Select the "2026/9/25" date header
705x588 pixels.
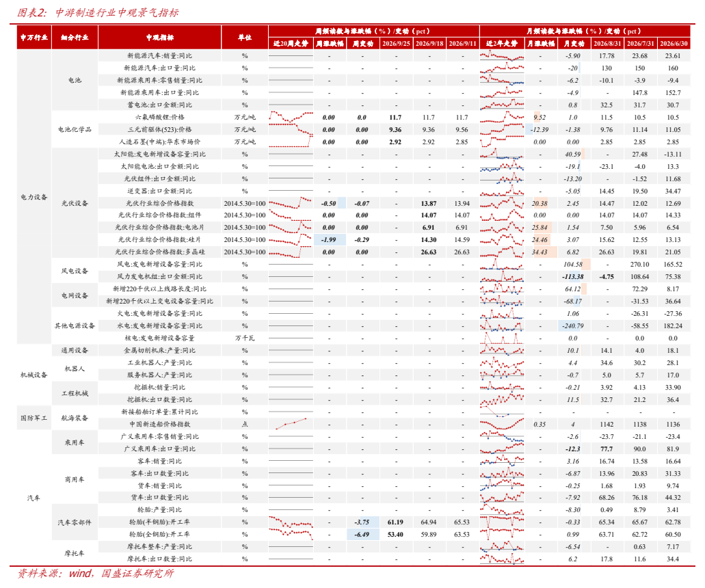[x=396, y=44]
